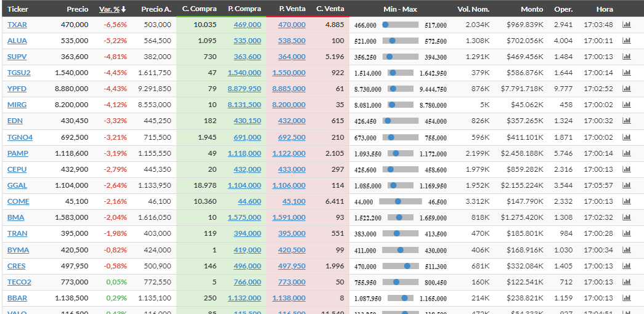
Task: Open the chart icon for TRAN row
Action: pos(626,233)
